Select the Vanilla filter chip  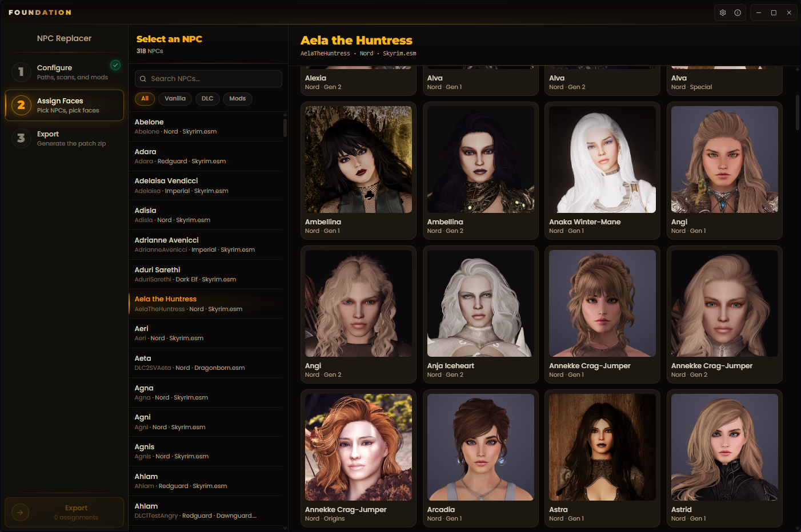(x=175, y=99)
